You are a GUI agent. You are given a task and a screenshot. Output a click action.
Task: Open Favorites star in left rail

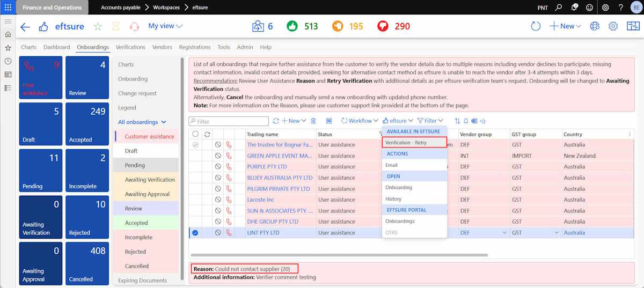(x=8, y=48)
